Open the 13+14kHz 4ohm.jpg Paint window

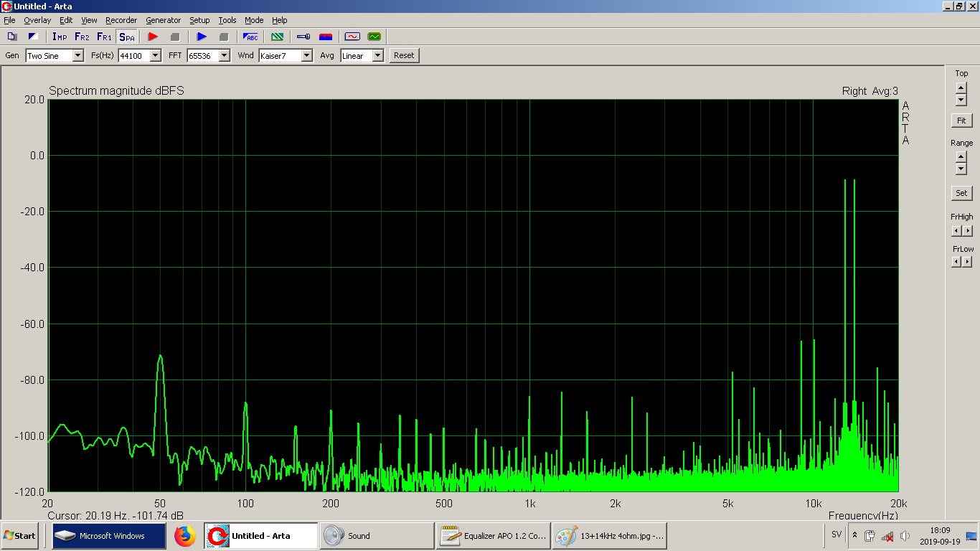point(609,536)
